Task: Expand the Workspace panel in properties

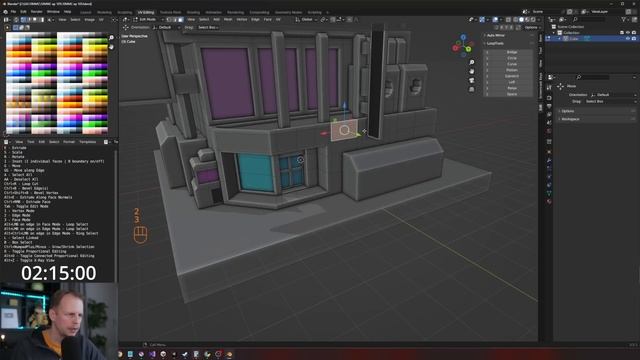Action: 597,119
